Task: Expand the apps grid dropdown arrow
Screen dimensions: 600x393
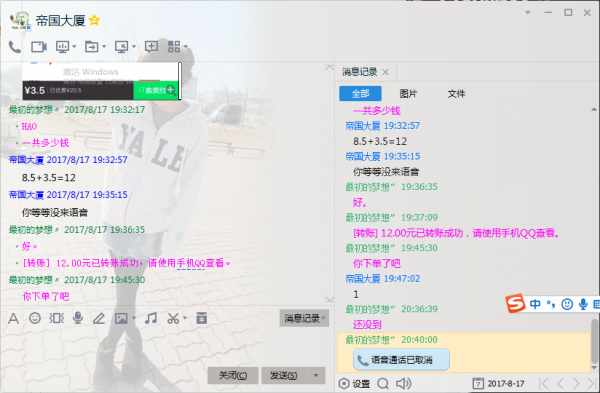Action: tap(186, 47)
